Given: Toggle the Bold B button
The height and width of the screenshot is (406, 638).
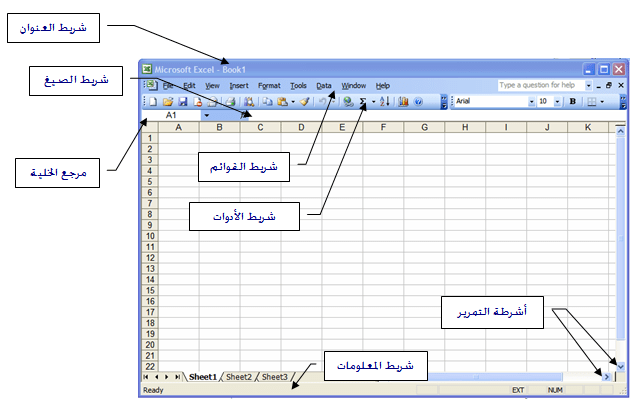Looking at the screenshot, I should click(x=572, y=101).
